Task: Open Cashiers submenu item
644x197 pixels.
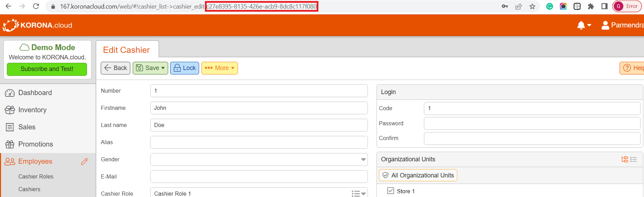Action: point(29,189)
